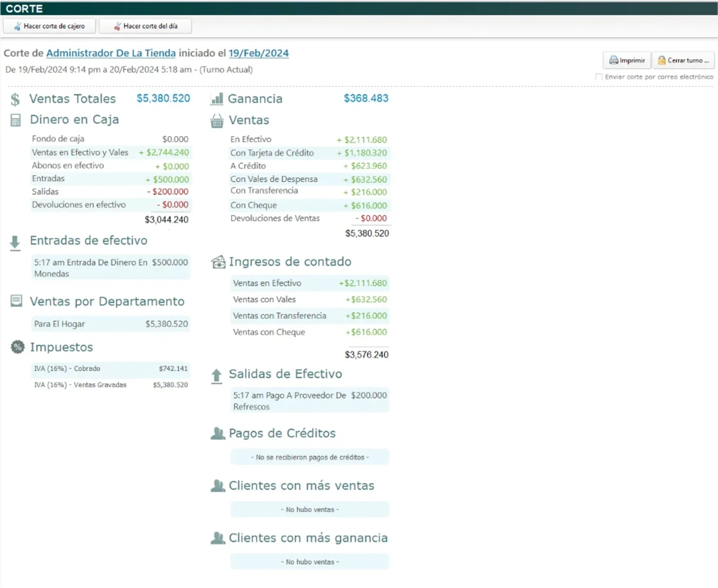
Task: Print the report with Imprimir
Action: pos(627,60)
